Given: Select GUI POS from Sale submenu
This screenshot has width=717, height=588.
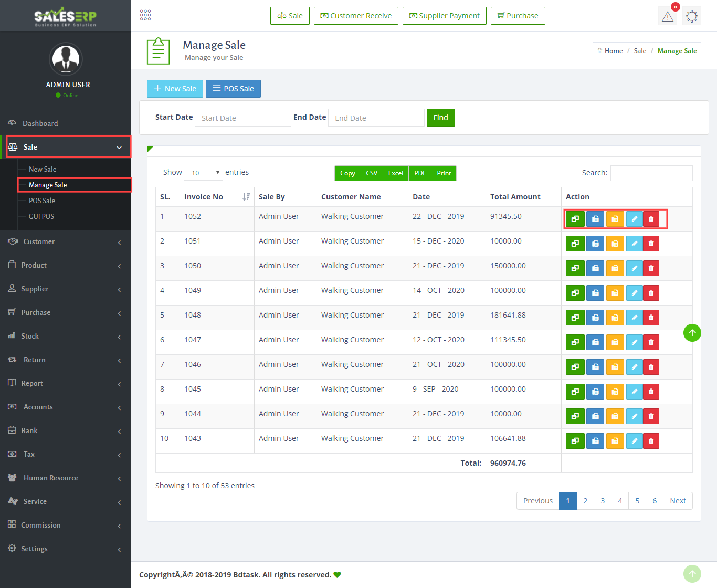Looking at the screenshot, I should click(41, 216).
